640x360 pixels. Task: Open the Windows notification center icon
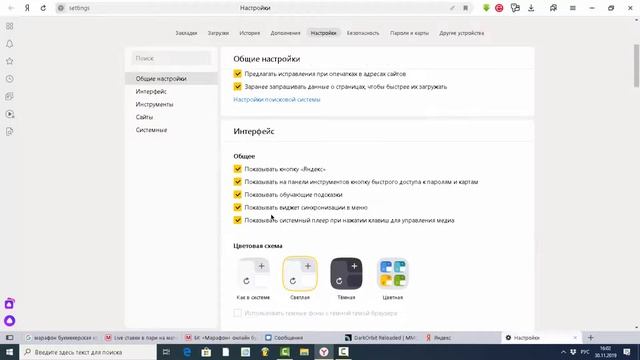coord(627,352)
